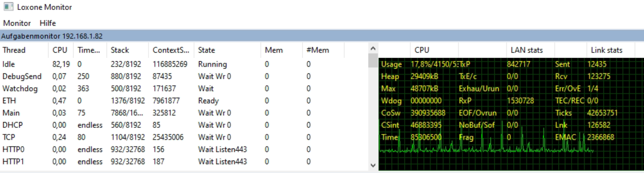Click the EMAC value 2366868
Screen dimensions: 644x173
pos(600,137)
